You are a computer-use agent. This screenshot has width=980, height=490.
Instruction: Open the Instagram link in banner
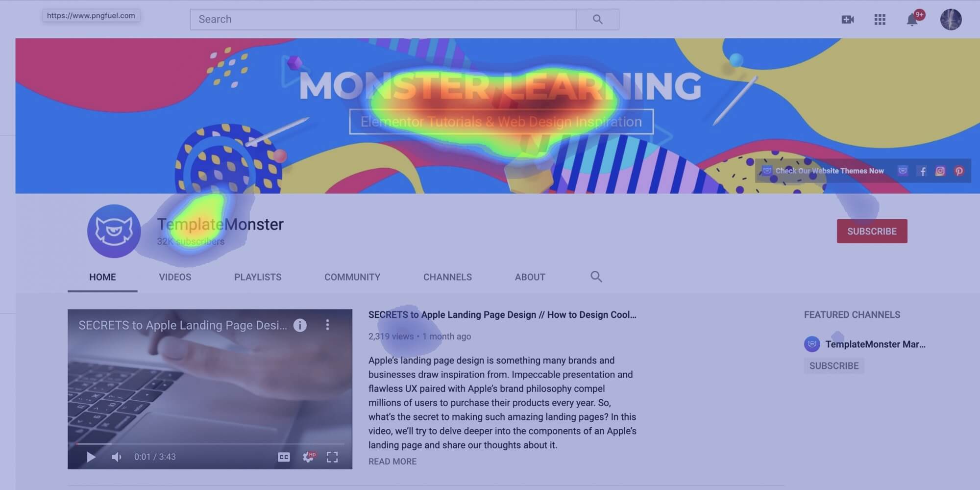(x=940, y=171)
